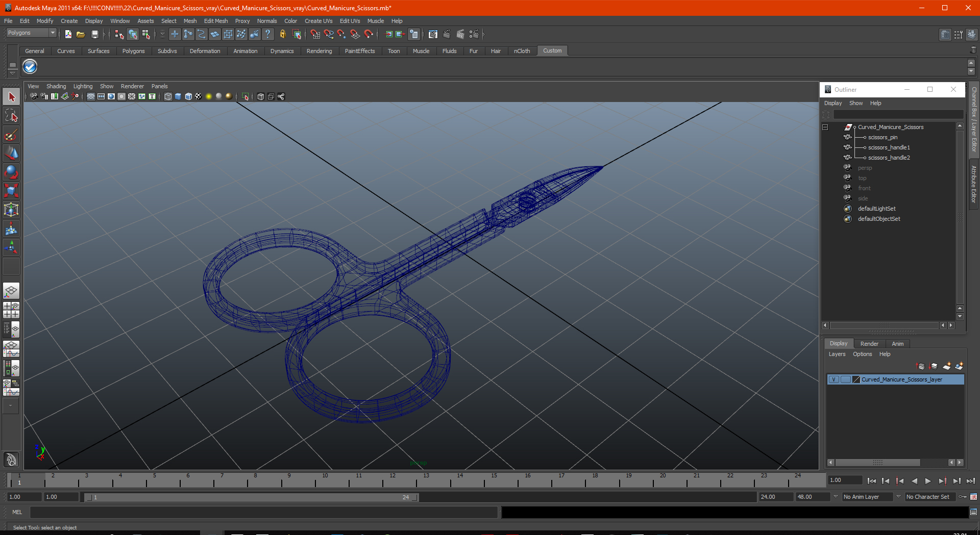Toggle display type box of scissors layer
This screenshot has width=980, height=535.
(845, 379)
